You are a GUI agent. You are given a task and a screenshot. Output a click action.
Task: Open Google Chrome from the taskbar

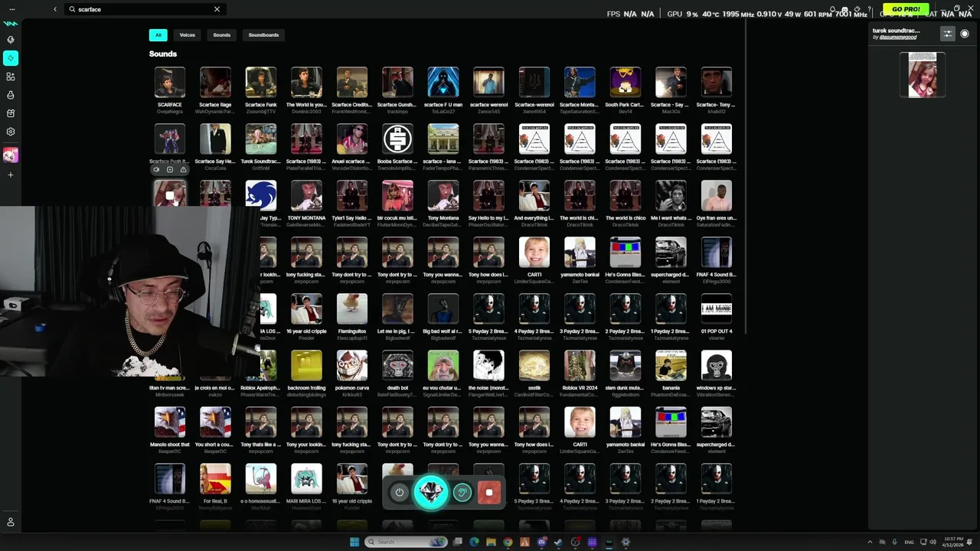(x=508, y=542)
